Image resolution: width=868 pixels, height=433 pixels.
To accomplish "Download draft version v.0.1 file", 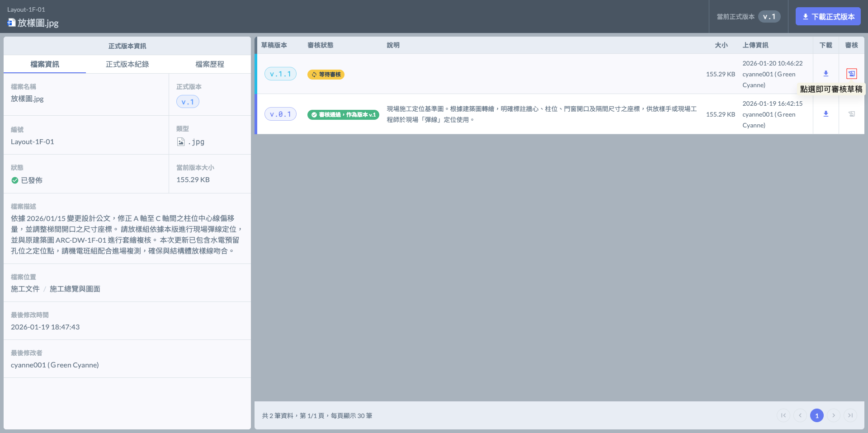I will pyautogui.click(x=826, y=114).
